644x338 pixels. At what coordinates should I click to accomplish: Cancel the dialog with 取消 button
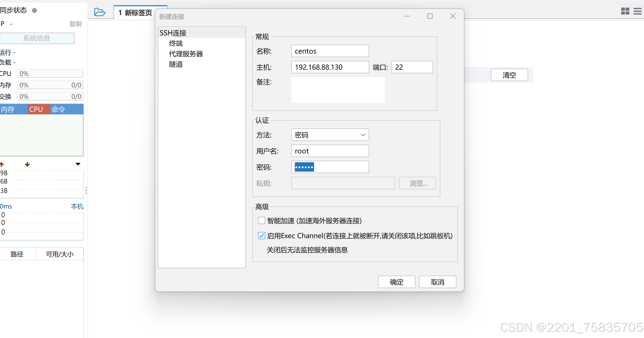[x=437, y=282]
